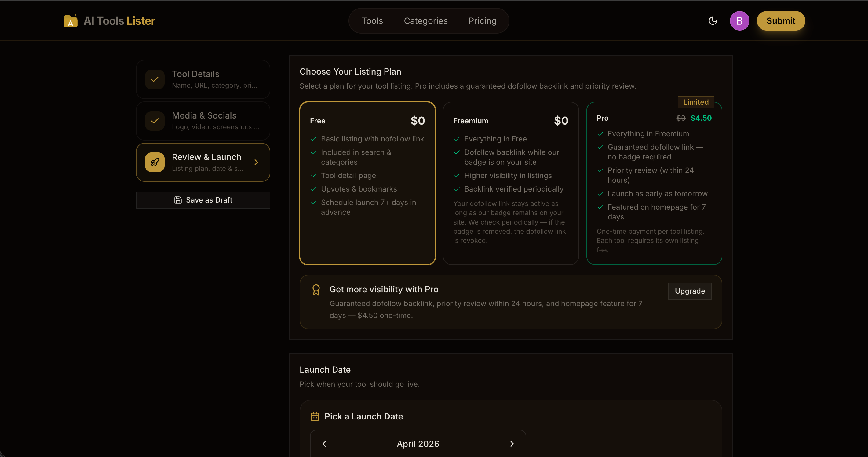Click the checkmark icon on Tool Details step

pos(155,79)
